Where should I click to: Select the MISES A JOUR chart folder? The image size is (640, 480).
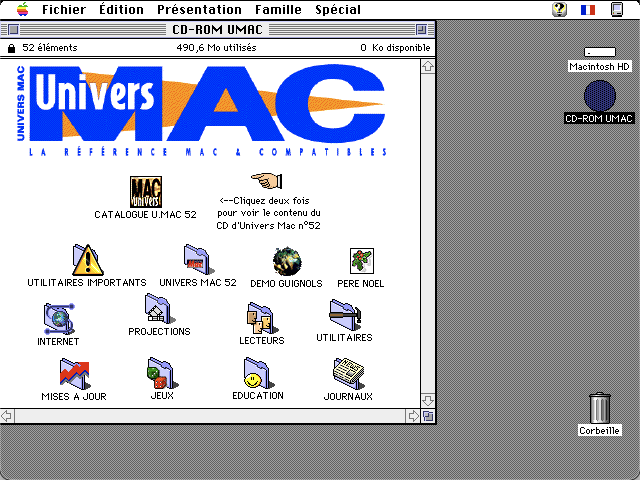tap(74, 374)
